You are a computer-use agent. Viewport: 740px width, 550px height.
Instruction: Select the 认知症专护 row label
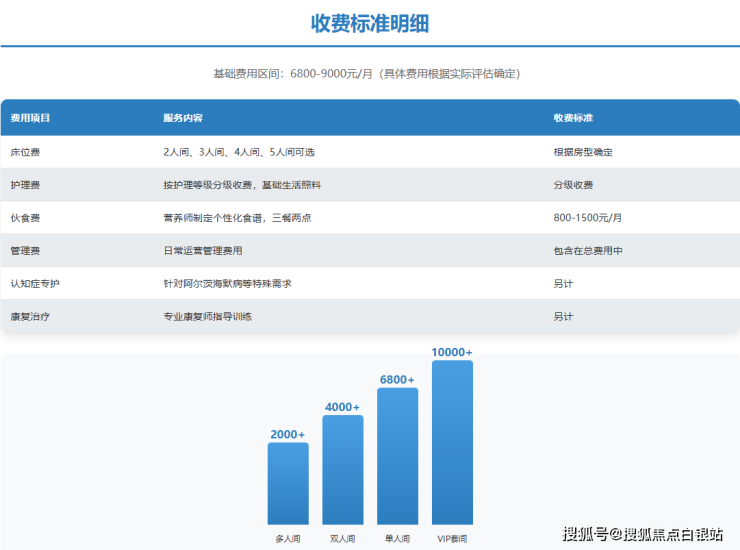35,284
